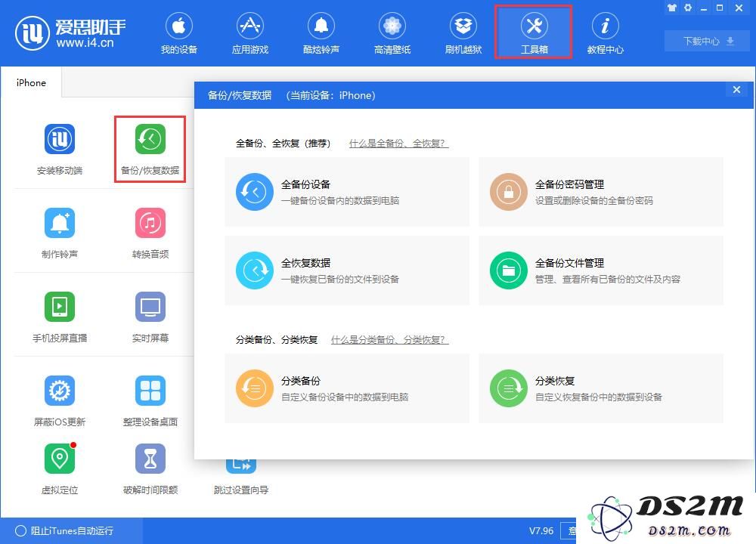Image resolution: width=756 pixels, height=544 pixels.
Task: Click link 什么是分类备份、分类恢复?
Action: coord(389,340)
